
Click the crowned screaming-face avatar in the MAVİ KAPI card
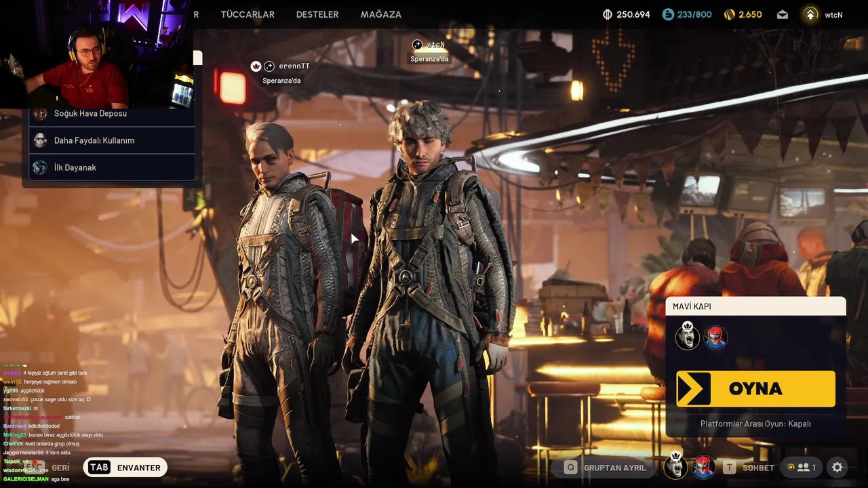coord(688,336)
